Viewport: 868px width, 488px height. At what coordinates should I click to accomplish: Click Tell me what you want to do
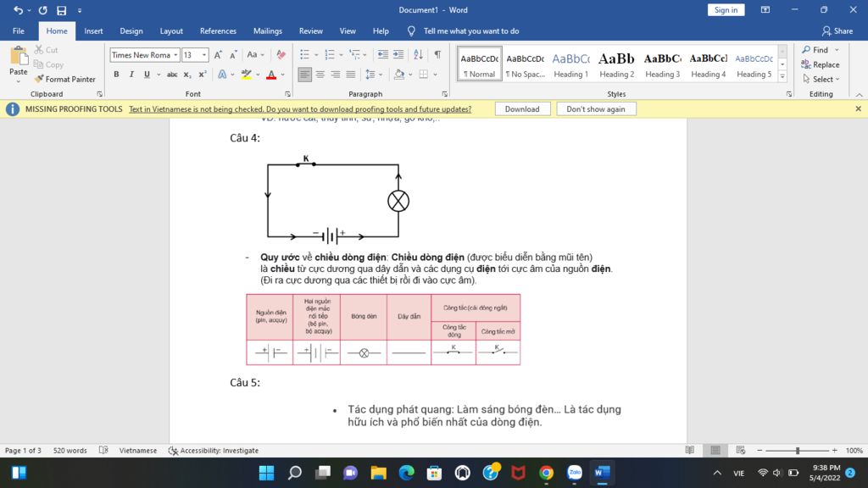471,31
